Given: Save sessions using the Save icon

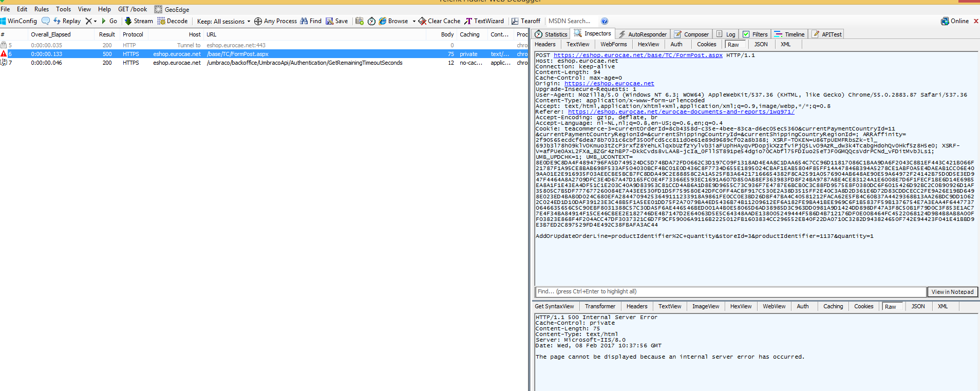Looking at the screenshot, I should pos(337,21).
